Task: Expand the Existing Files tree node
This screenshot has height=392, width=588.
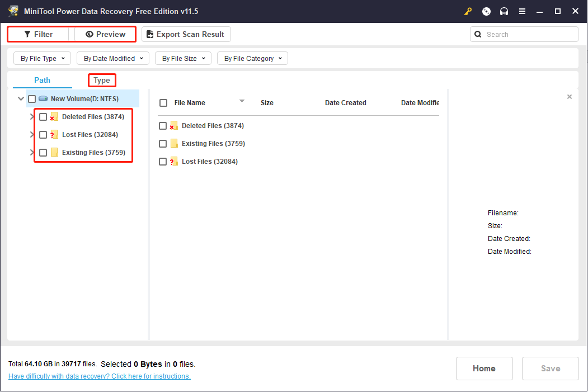Action: (x=32, y=152)
